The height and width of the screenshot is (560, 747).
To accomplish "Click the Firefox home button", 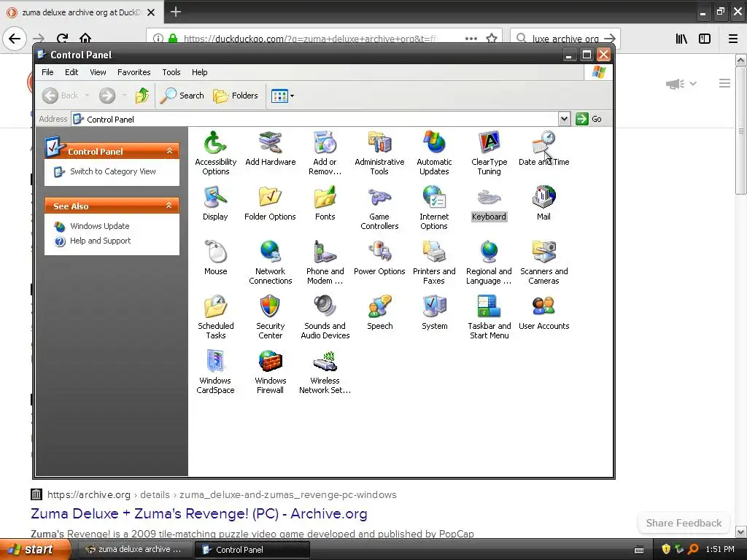I will click(x=85, y=39).
